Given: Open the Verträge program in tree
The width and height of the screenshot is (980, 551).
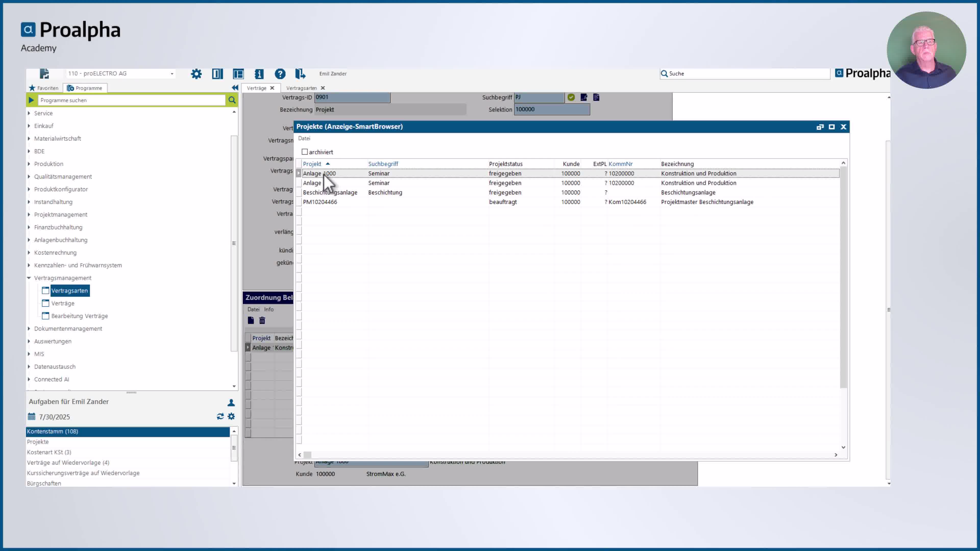Looking at the screenshot, I should tap(63, 303).
